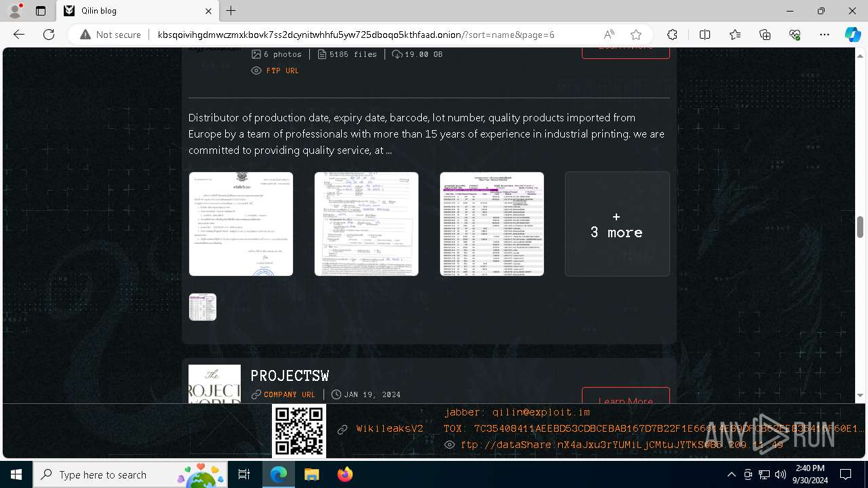The height and width of the screenshot is (488, 868).
Task: Open Task View on the taskbar
Action: [245, 474]
